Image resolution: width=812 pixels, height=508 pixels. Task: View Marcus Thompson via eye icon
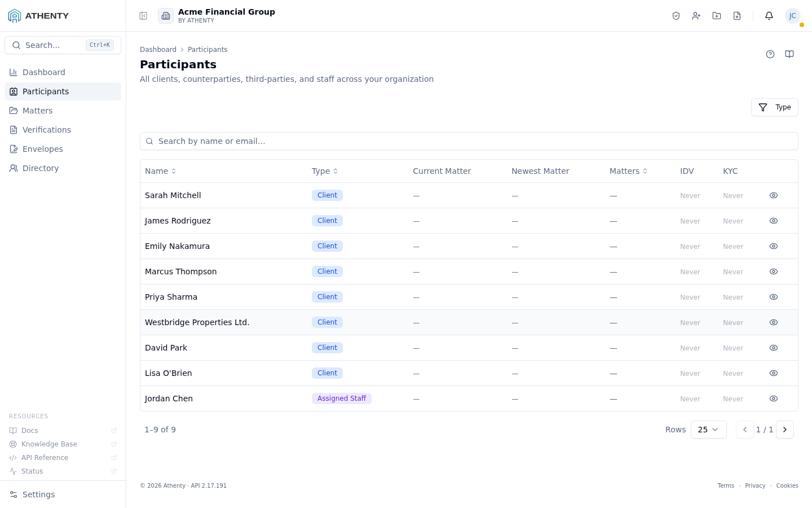[774, 271]
